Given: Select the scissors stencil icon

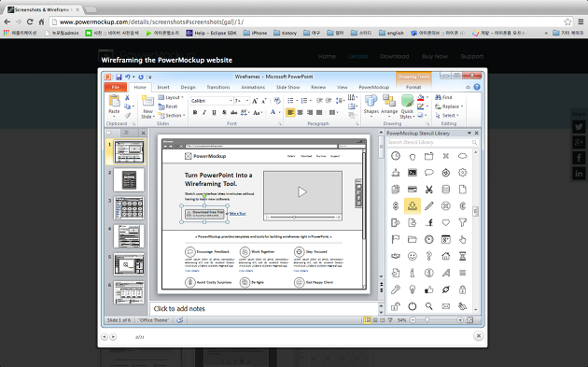Looking at the screenshot, I should tap(429, 190).
